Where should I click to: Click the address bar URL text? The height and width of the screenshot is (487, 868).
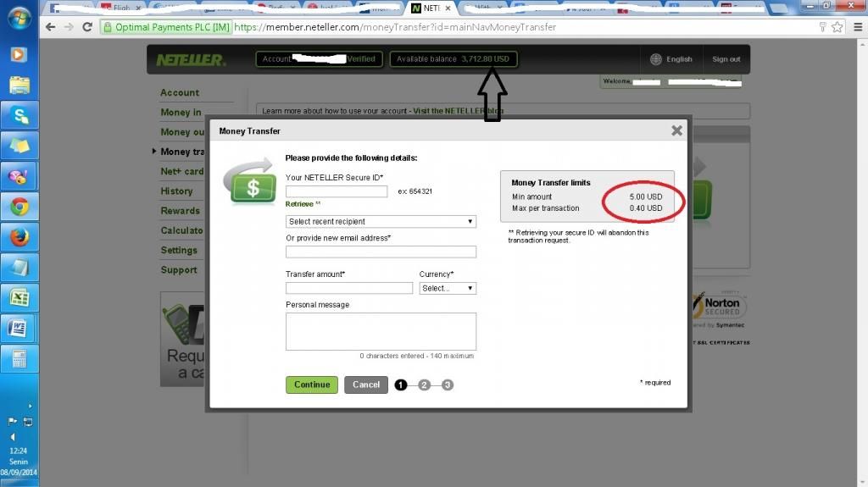coord(395,27)
